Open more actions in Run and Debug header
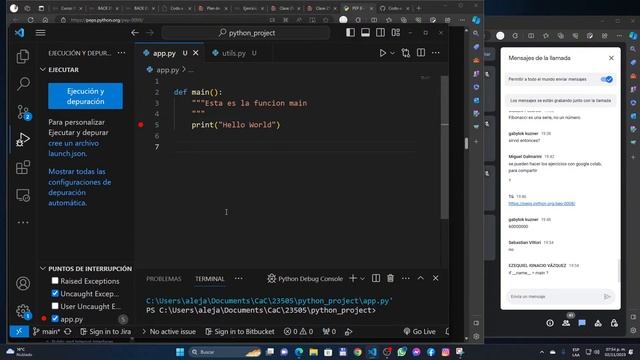This screenshot has width=640, height=360. [x=122, y=53]
